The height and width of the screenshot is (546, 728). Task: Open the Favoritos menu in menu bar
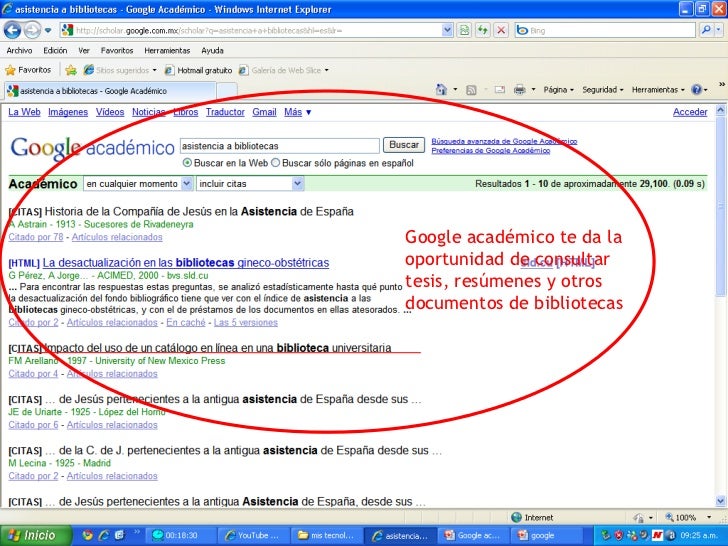point(117,51)
